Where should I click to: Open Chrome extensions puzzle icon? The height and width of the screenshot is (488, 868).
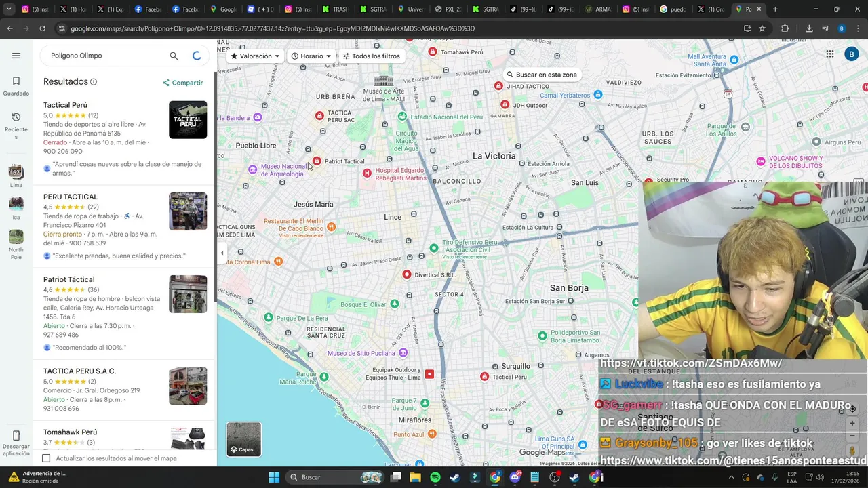[x=785, y=28]
